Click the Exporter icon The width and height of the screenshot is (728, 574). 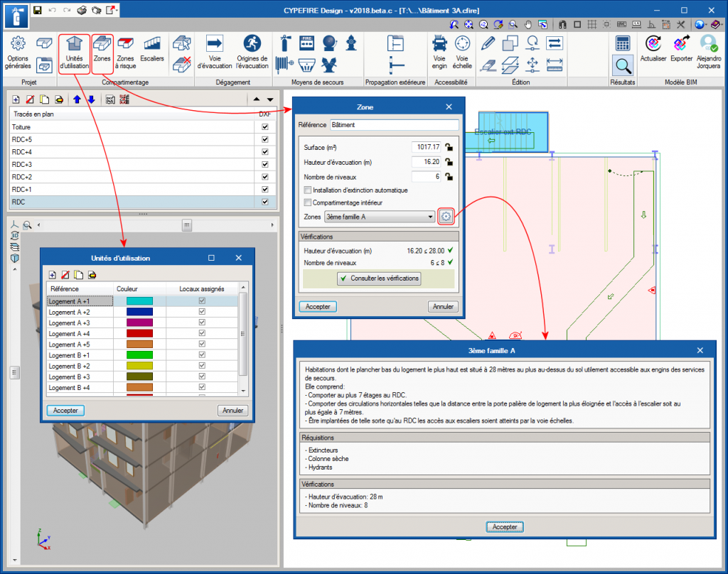[682, 50]
